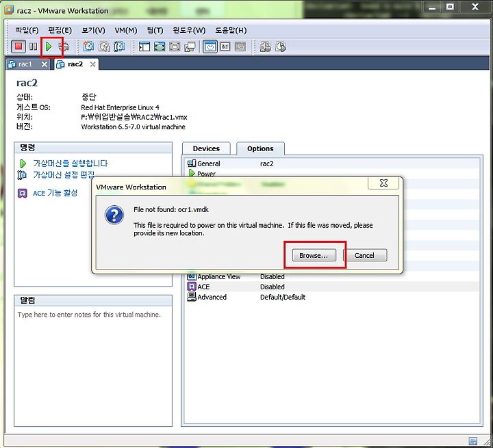Maximize the VMware Workstation window
The width and height of the screenshot is (493, 448).
coord(450,7)
